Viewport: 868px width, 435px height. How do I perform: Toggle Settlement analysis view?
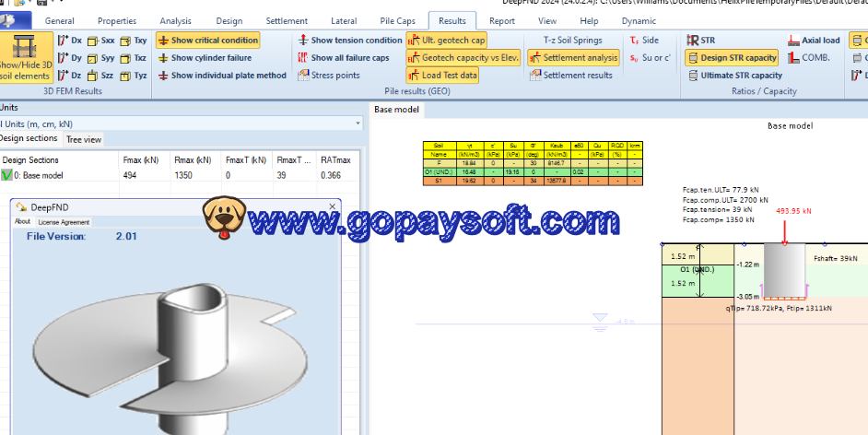pyautogui.click(x=573, y=57)
